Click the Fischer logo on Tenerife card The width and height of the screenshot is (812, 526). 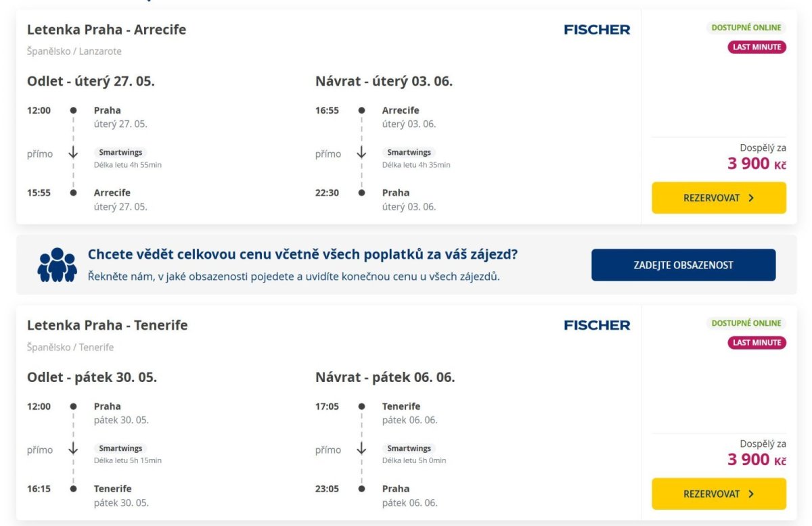point(597,325)
